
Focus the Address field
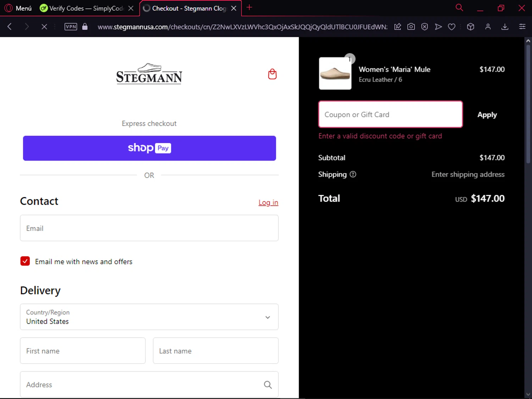click(x=149, y=384)
